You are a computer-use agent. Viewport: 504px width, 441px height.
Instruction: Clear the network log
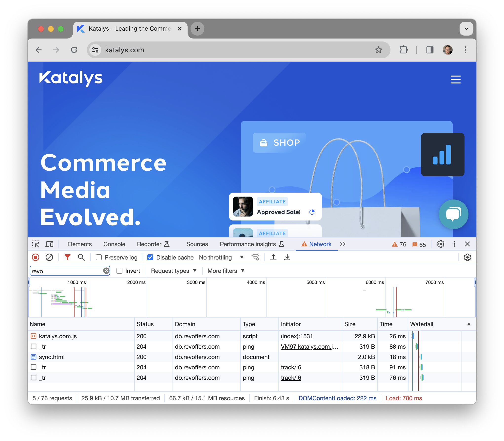pyautogui.click(x=49, y=257)
